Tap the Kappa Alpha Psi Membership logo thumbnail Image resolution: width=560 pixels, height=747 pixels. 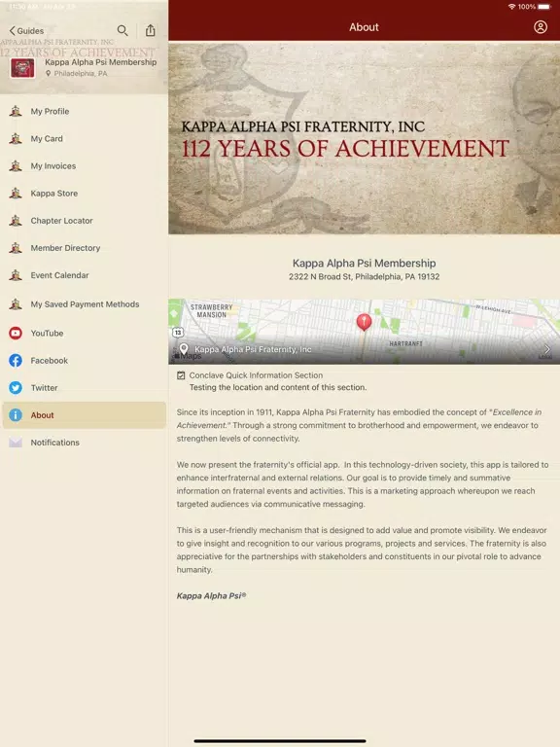[22, 68]
